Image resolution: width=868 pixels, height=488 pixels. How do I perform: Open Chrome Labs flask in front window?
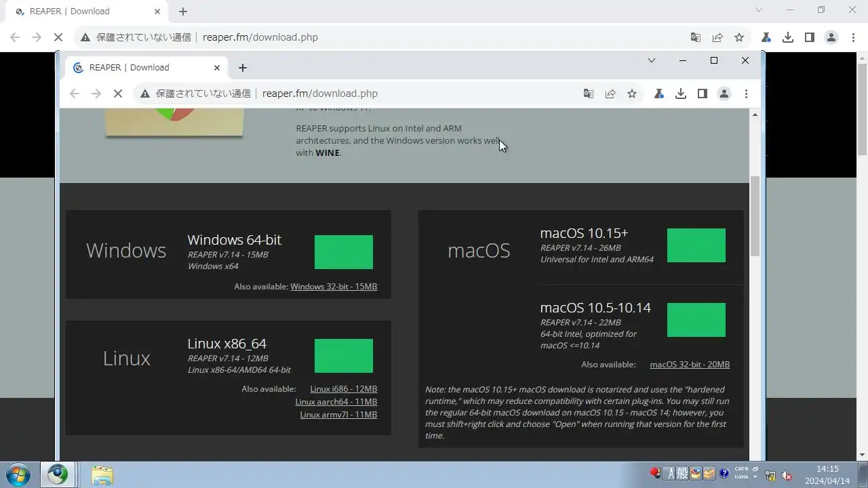[x=658, y=94]
